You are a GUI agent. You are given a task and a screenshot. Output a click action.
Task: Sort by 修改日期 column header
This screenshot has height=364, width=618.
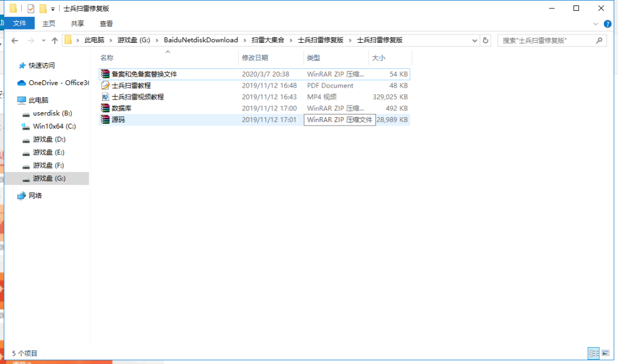click(255, 58)
